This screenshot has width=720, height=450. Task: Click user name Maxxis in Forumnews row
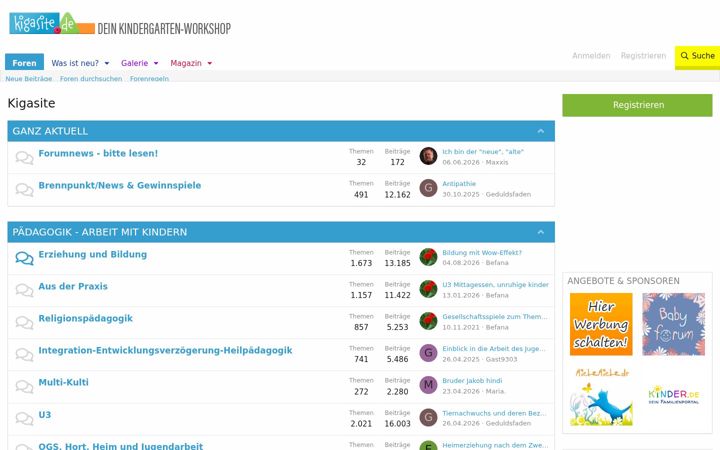click(496, 162)
